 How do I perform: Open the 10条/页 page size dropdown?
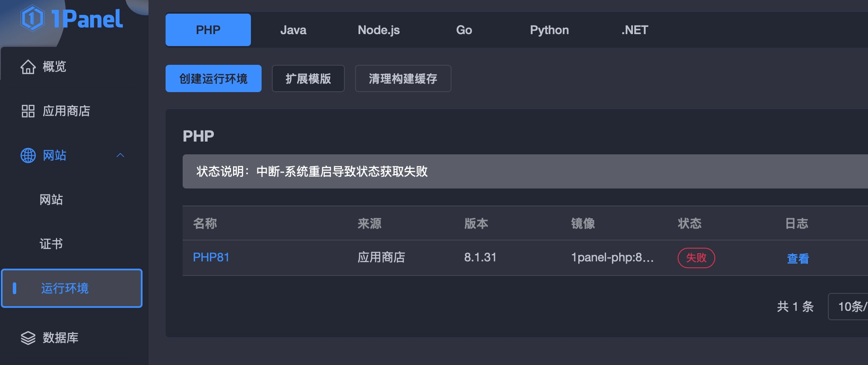[x=851, y=306]
